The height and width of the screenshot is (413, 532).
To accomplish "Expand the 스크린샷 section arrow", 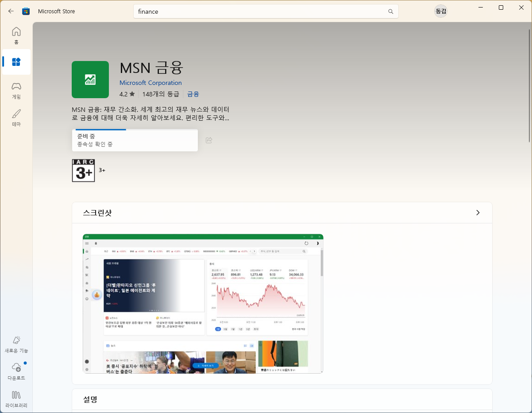I will tap(478, 213).
